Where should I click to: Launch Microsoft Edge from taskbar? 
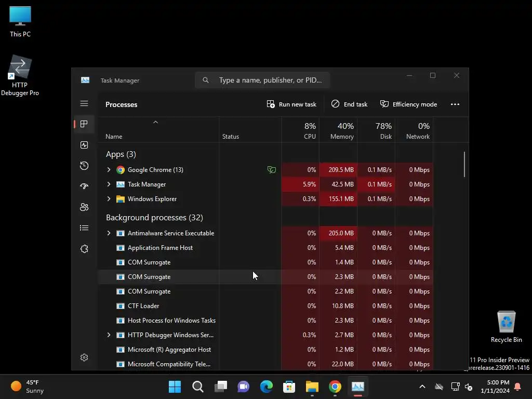pos(267,387)
